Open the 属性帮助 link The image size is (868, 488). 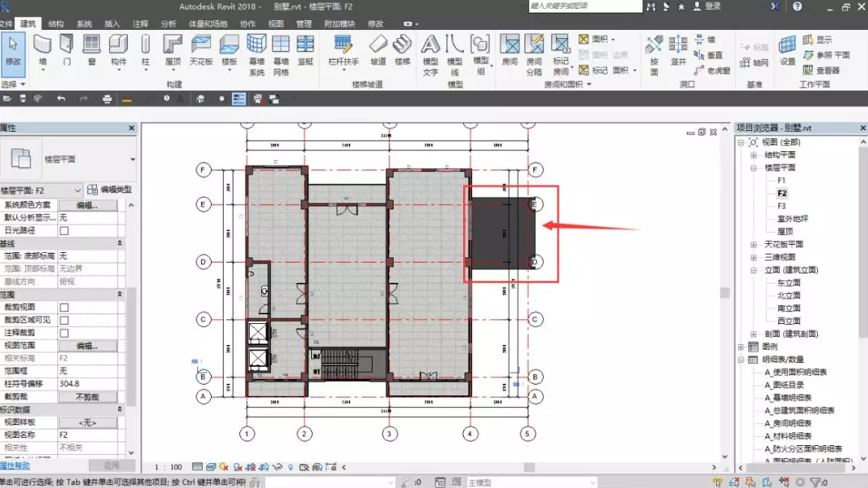(x=15, y=466)
